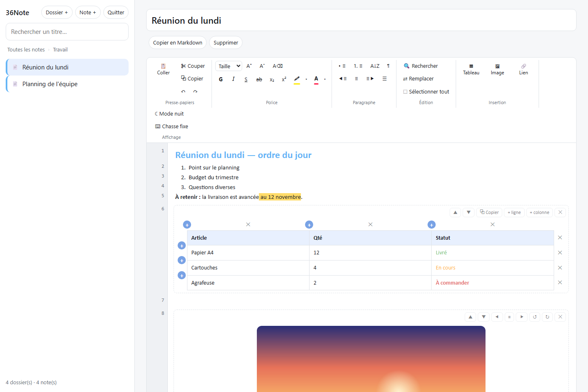The height and width of the screenshot is (392, 588).
Task: Click Copier in the Presse-papiers group
Action: click(192, 78)
